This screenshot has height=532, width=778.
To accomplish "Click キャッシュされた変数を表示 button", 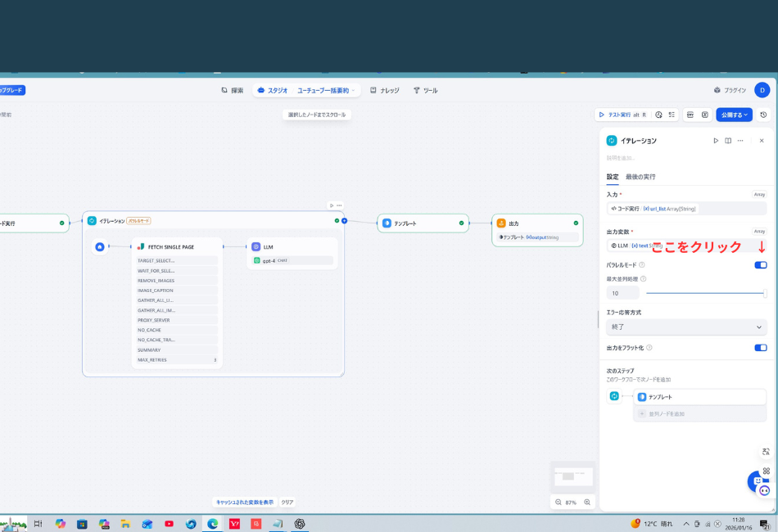I will (x=245, y=503).
